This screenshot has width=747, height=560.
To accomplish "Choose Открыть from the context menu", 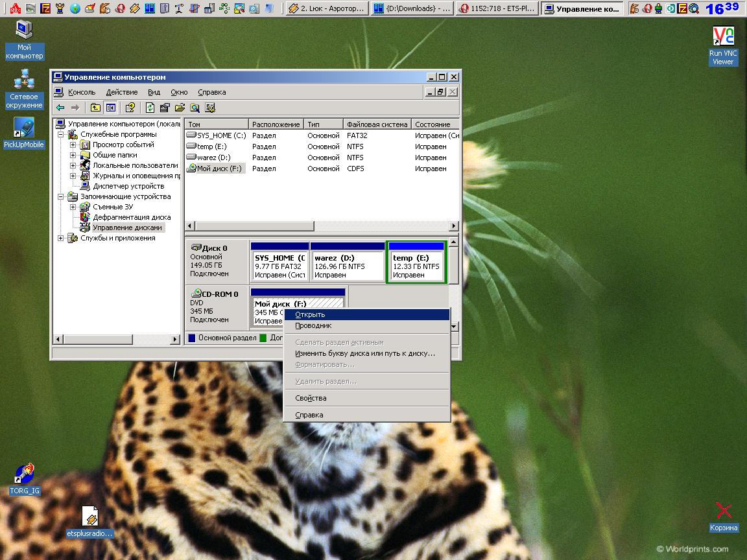I will coord(310,314).
